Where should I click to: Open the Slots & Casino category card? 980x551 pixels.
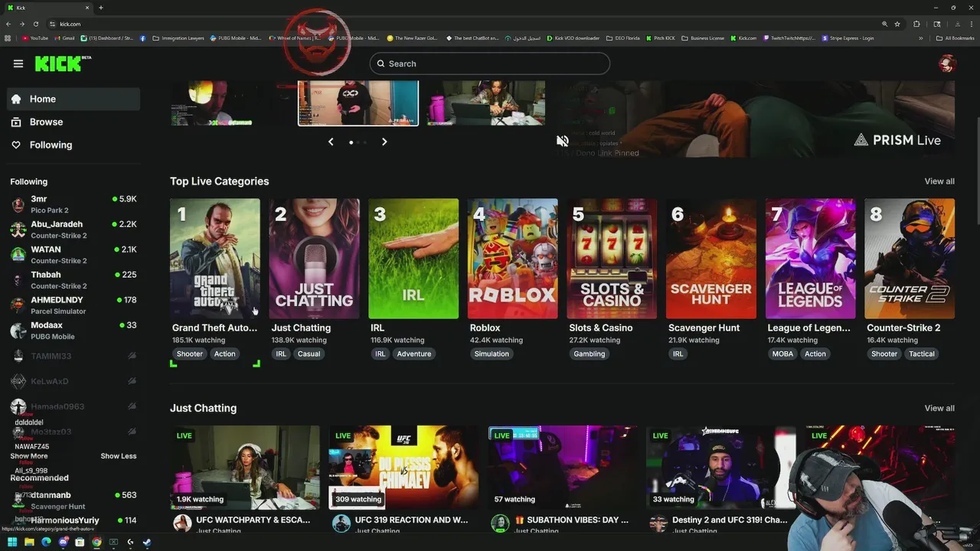612,259
